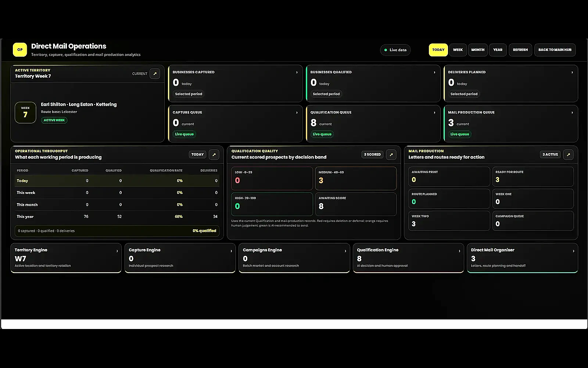Open the WEEK ONE tile
Screen dimensions: 588x368
[x=533, y=199]
